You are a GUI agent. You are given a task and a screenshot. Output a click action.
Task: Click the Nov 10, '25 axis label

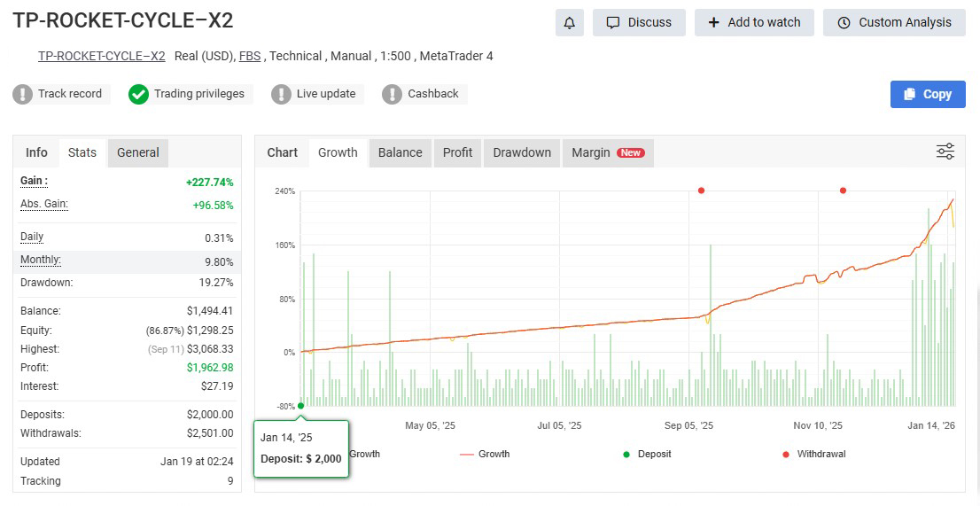click(x=818, y=425)
